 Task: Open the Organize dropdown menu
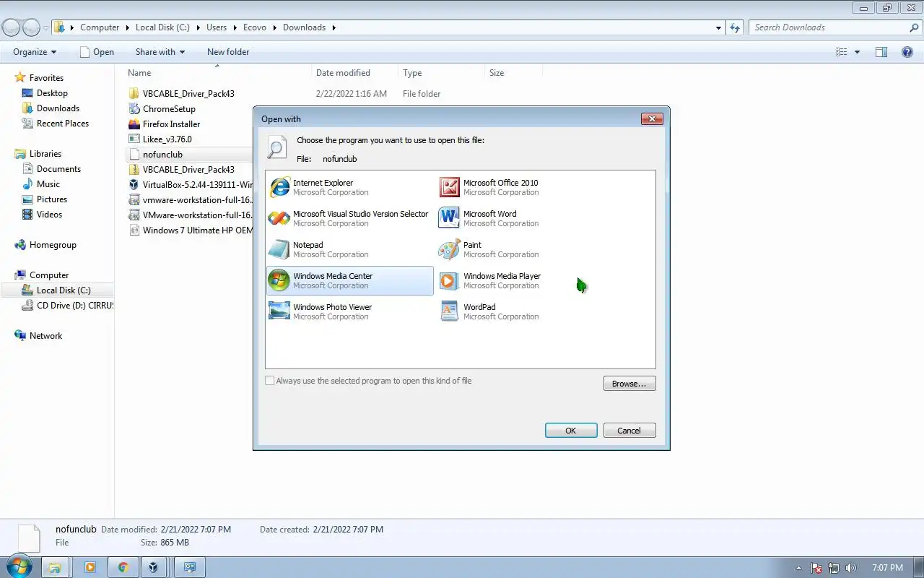35,52
